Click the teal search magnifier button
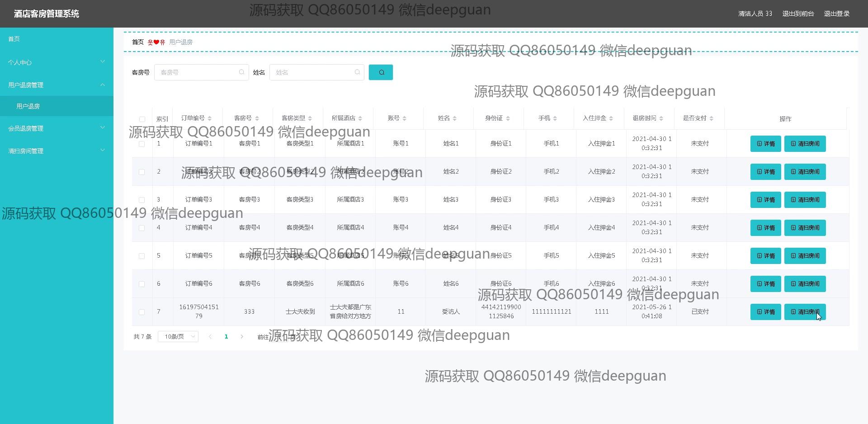 381,72
